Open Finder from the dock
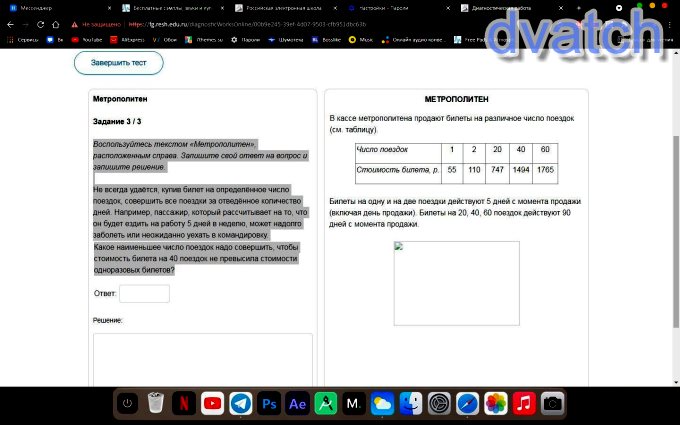Screen dimensions: 680x425 tap(410, 403)
